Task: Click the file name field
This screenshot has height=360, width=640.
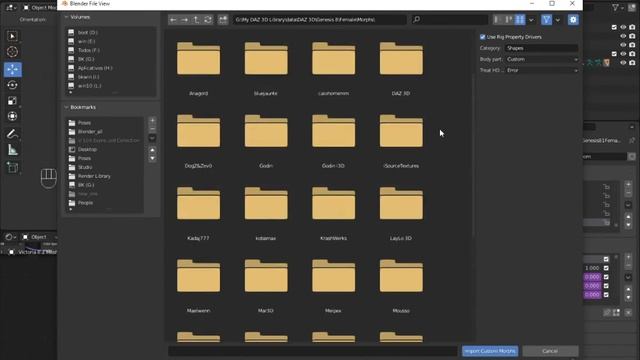Action: 313,351
